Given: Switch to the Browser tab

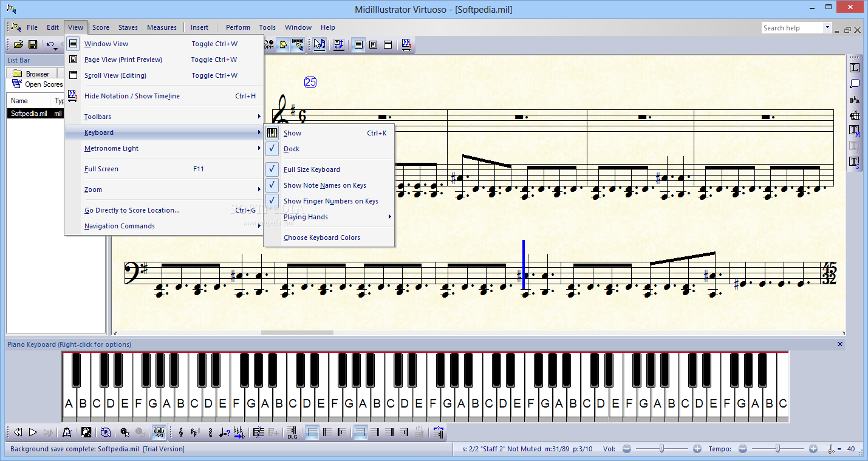Looking at the screenshot, I should 32,73.
